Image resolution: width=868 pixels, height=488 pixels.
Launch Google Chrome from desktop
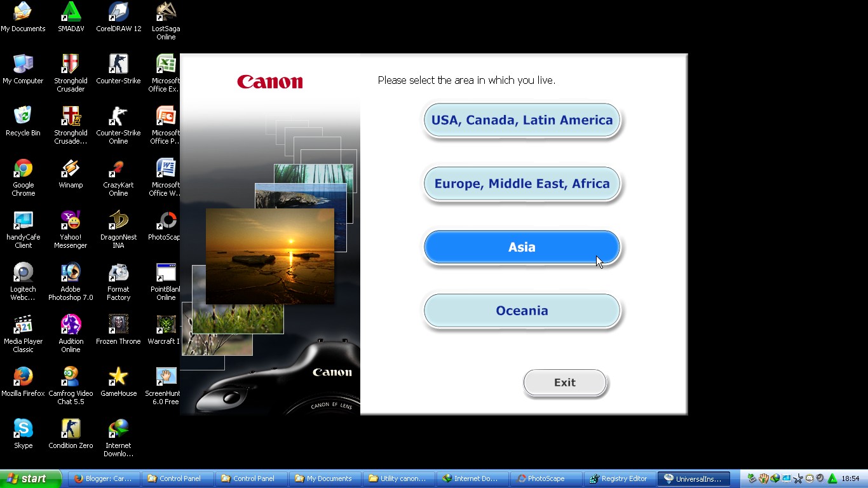23,178
